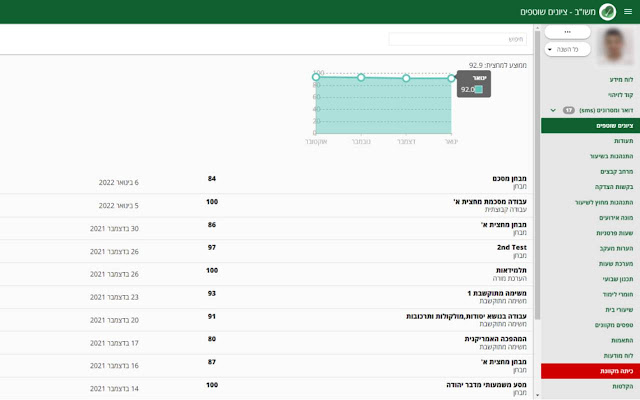Click the '14 בדצמבר 2021' date
Image resolution: width=640 pixels, height=400 pixels.
pos(114,389)
